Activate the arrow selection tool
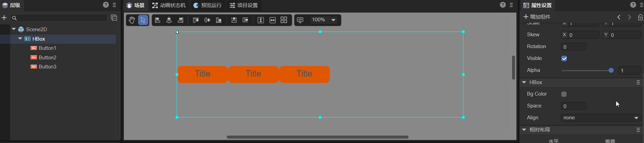This screenshot has width=644, height=143. [143, 20]
